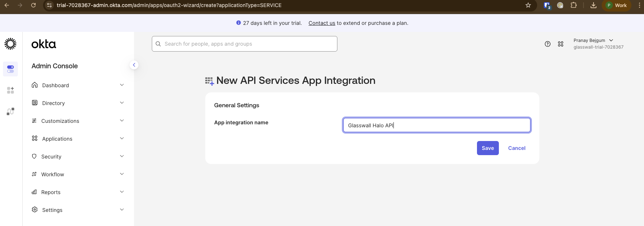The width and height of the screenshot is (644, 226).
Task: Open the browser extensions puzzle icon
Action: (573, 5)
